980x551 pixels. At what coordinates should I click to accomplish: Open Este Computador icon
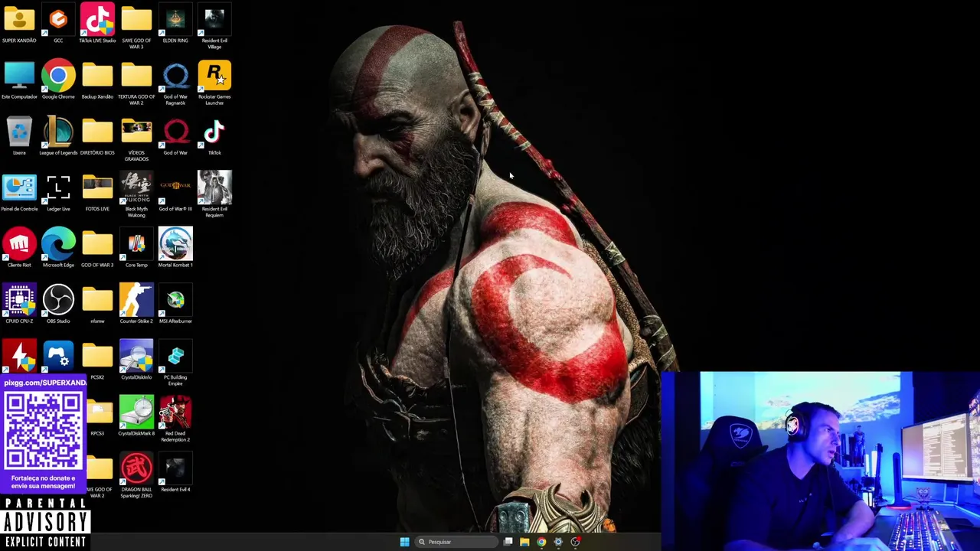tap(19, 80)
